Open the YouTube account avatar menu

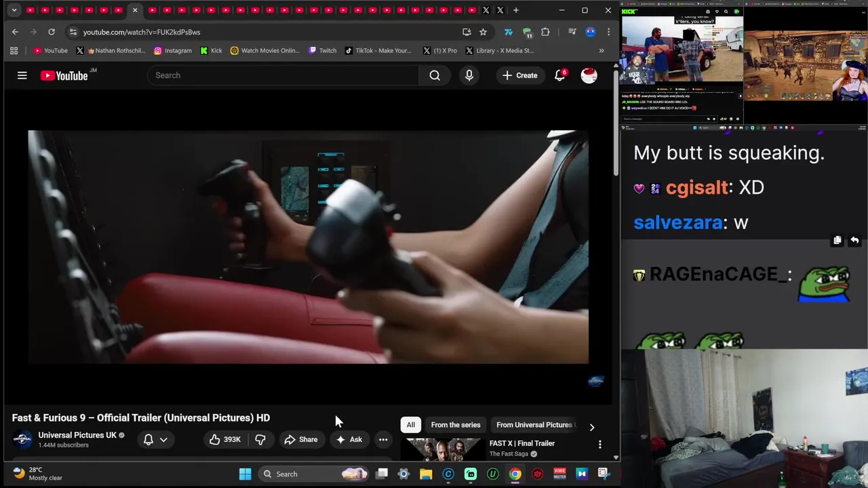589,75
